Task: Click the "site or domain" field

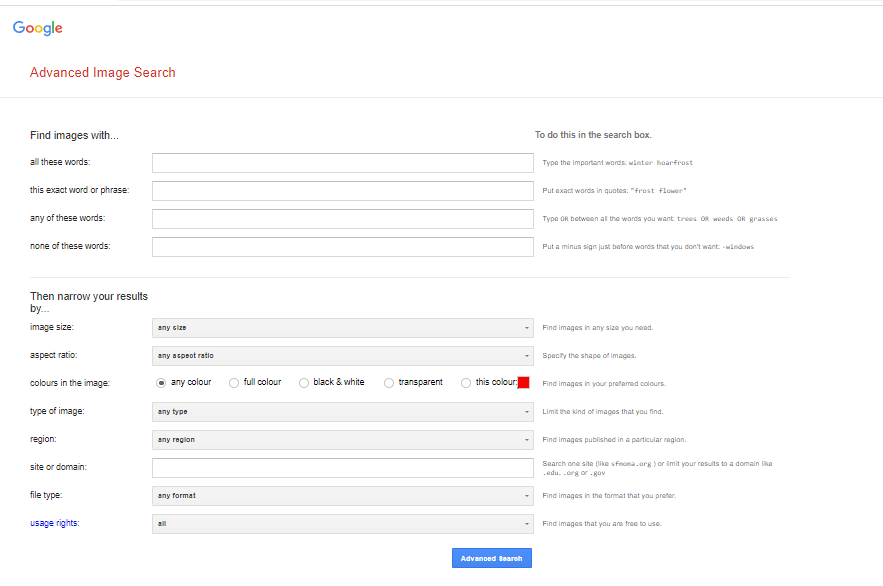Action: click(x=342, y=467)
